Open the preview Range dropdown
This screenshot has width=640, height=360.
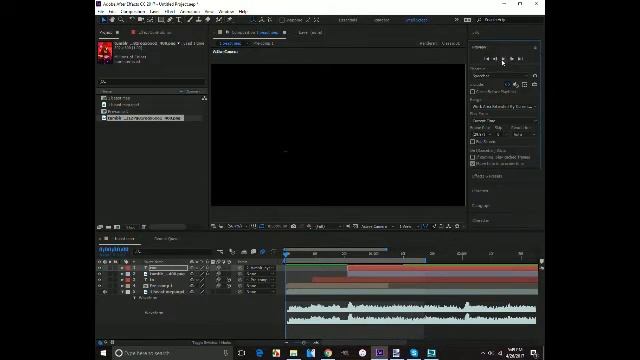click(x=504, y=107)
